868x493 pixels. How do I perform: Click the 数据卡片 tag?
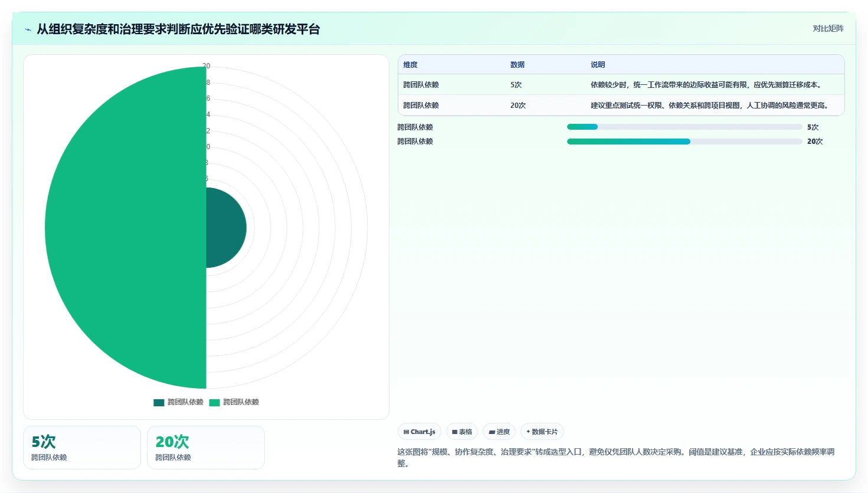pyautogui.click(x=542, y=432)
